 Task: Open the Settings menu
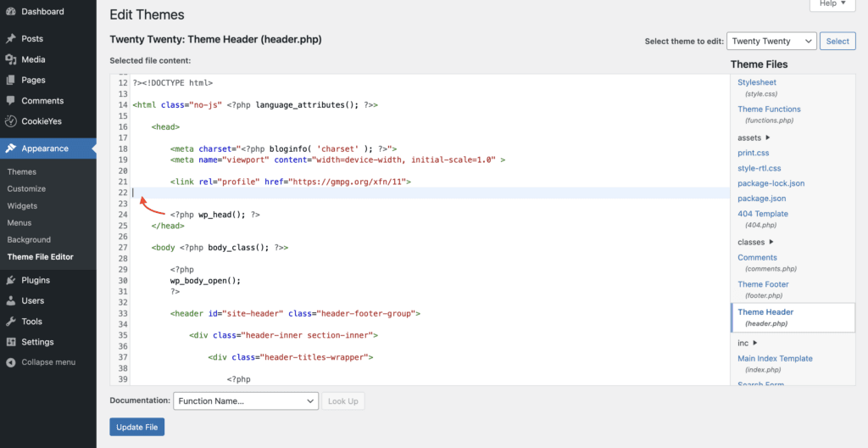pyautogui.click(x=37, y=342)
